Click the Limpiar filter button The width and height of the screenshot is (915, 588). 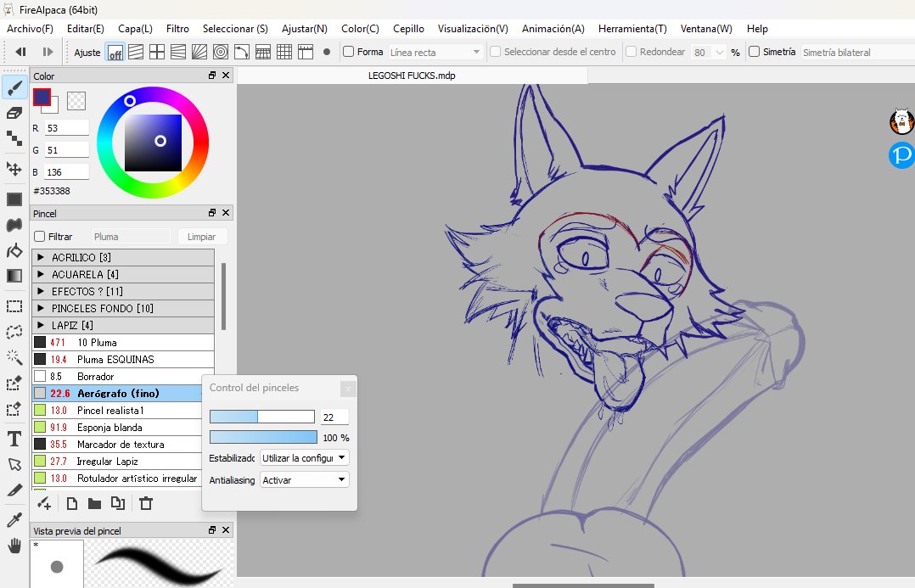pos(201,237)
